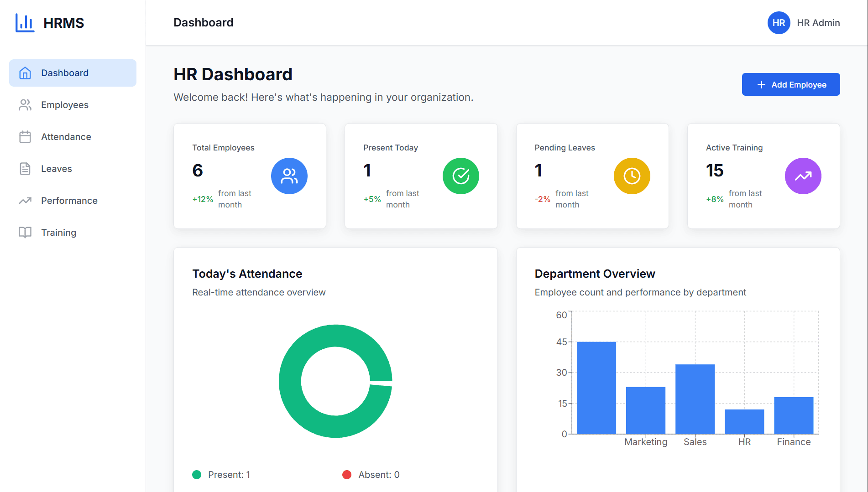Click the red Absent legend marker
The image size is (868, 492).
click(x=347, y=474)
